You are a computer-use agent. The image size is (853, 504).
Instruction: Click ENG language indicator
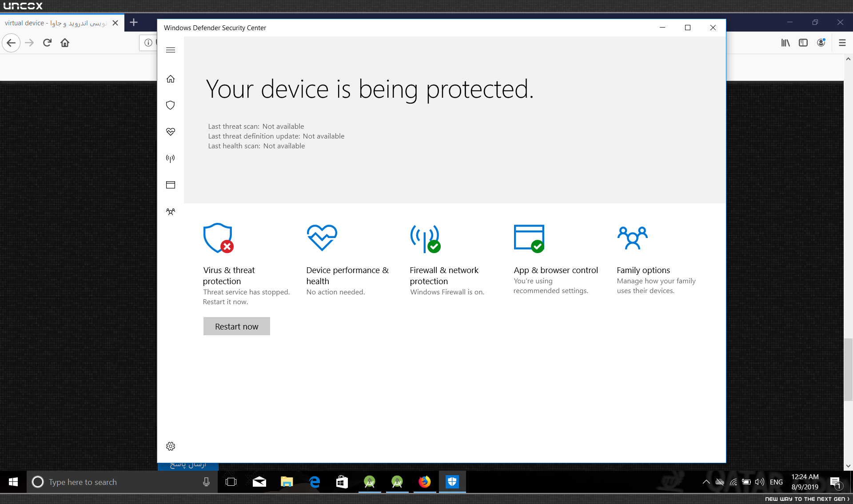[x=777, y=482]
